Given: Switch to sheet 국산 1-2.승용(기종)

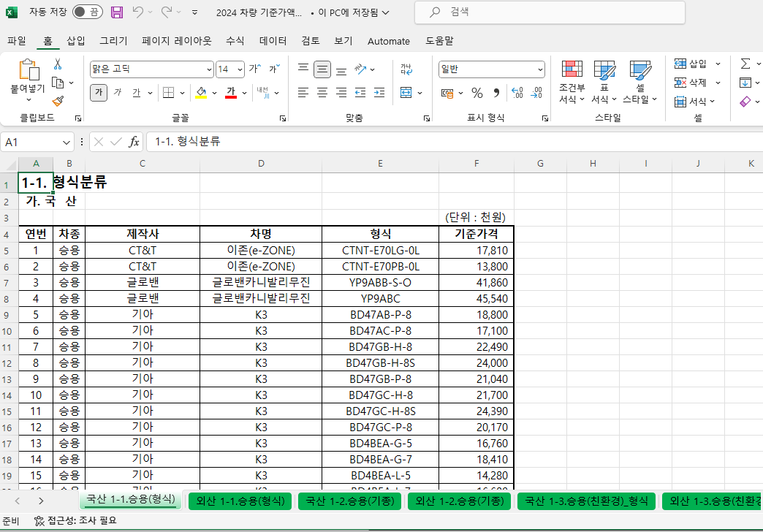Looking at the screenshot, I should [x=350, y=501].
